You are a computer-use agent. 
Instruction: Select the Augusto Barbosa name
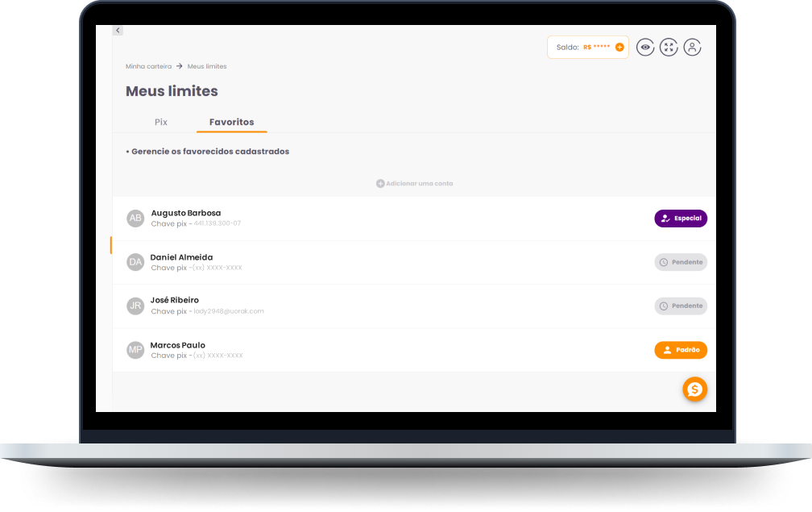(x=186, y=213)
